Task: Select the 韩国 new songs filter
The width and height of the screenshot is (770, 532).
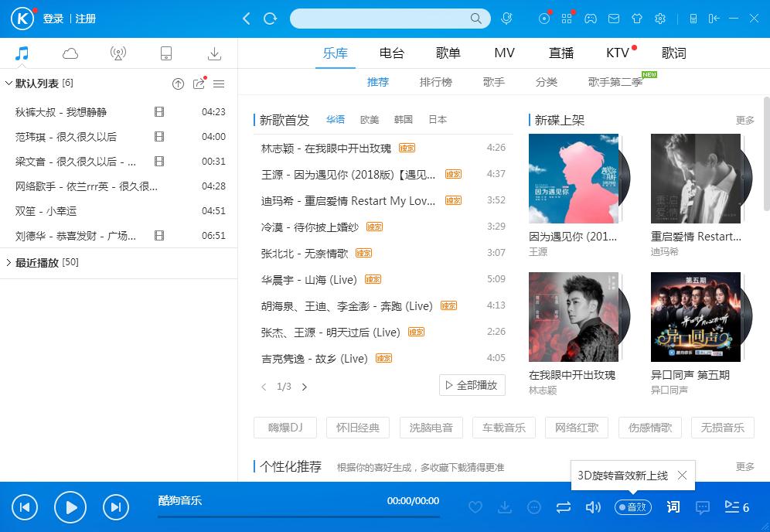Action: (x=404, y=119)
